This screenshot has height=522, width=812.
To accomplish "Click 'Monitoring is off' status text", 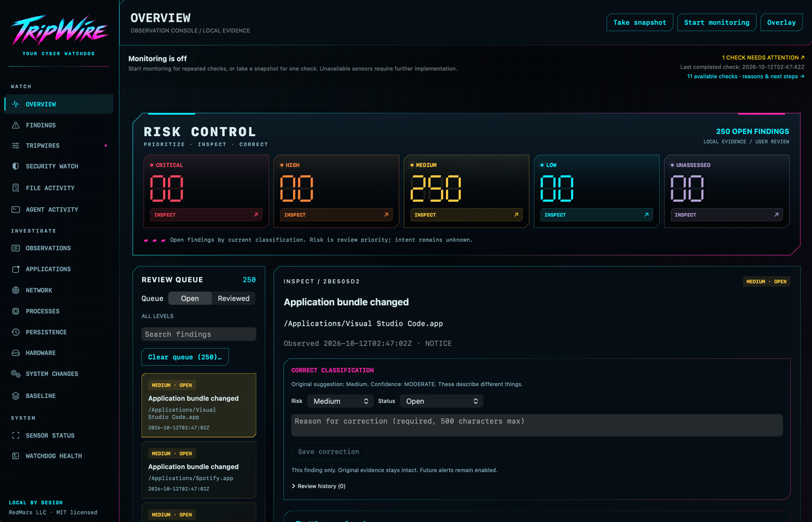I will [158, 59].
